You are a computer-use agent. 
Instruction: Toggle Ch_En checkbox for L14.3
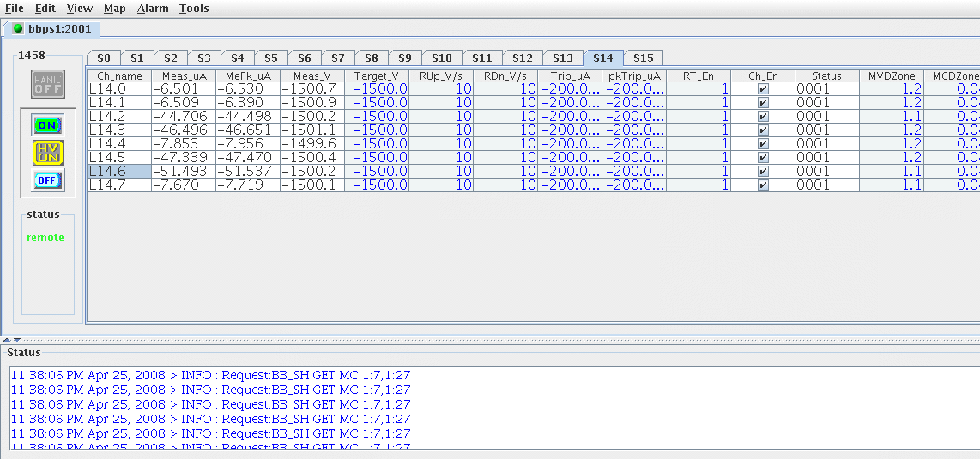coord(763,130)
